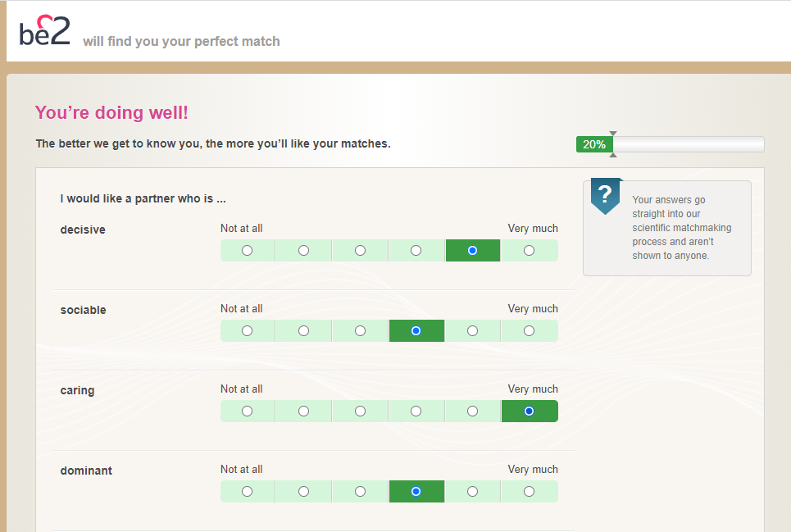This screenshot has width=791, height=532.
Task: Click the help tip text box about answers
Action: click(x=667, y=228)
